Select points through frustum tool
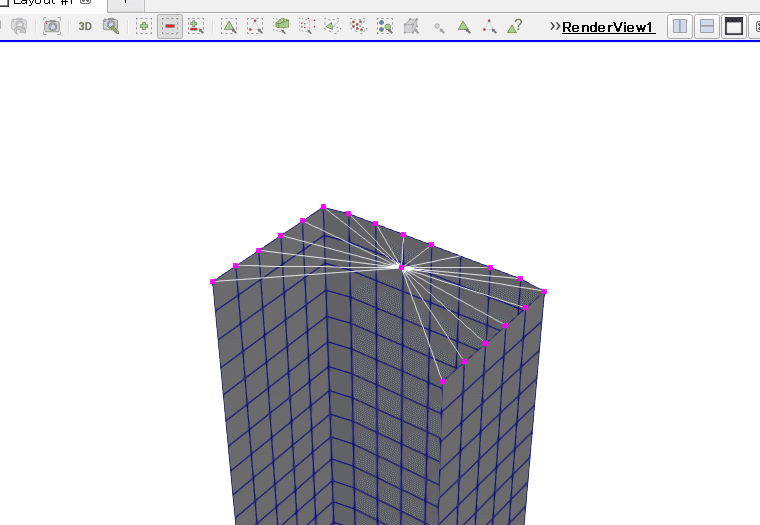This screenshot has height=525, width=760. click(307, 26)
